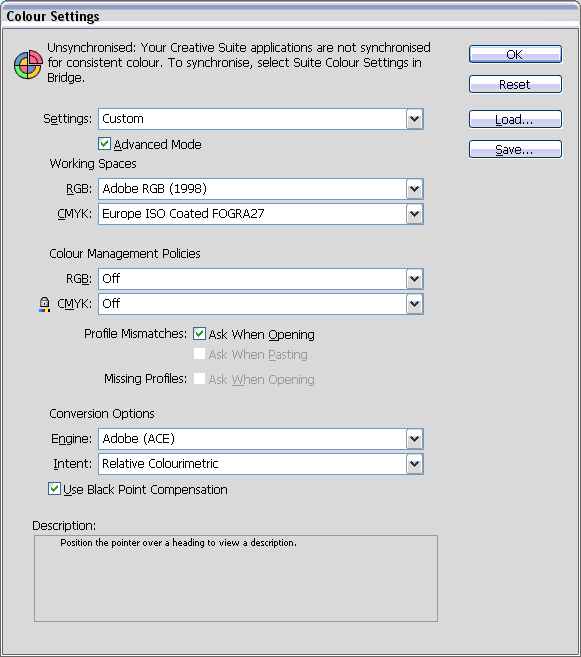
Task: Toggle Missing Profiles Ask When Opening
Action: 199,379
